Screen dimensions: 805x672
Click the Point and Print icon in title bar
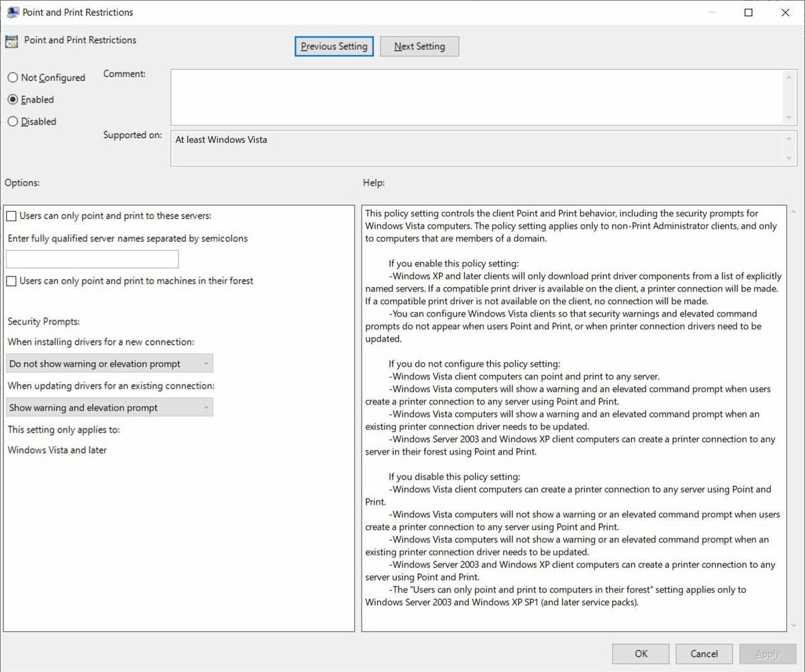pos(12,11)
